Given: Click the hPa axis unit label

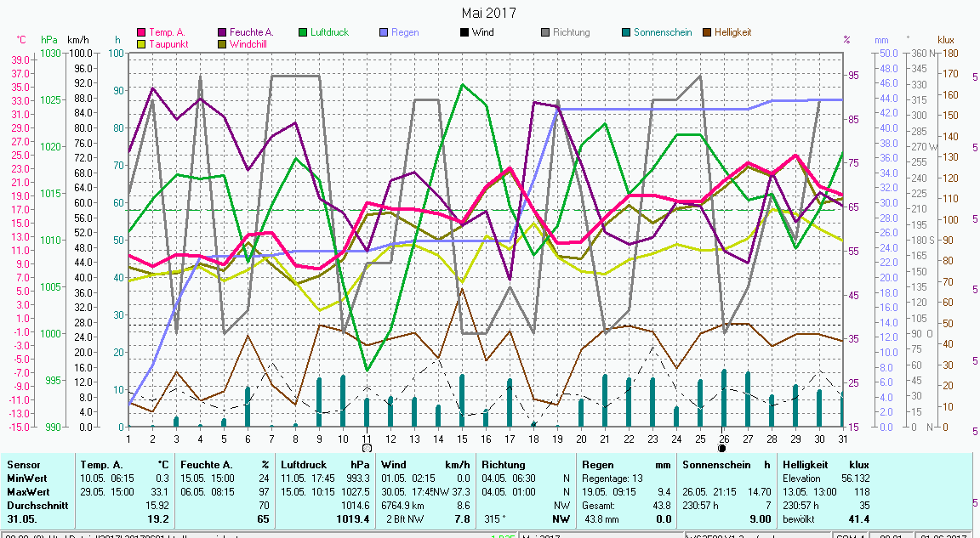Looking at the screenshot, I should pyautogui.click(x=49, y=40).
